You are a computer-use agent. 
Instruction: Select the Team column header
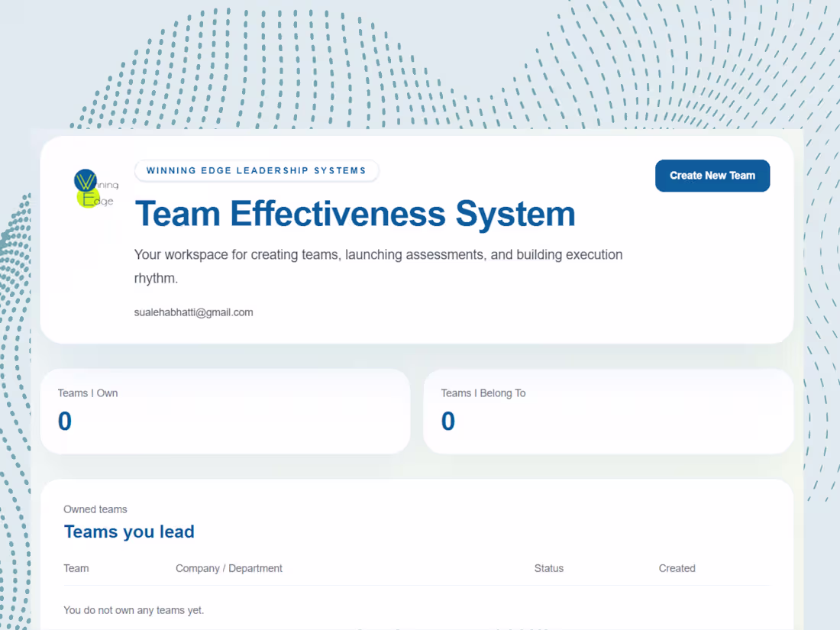76,568
